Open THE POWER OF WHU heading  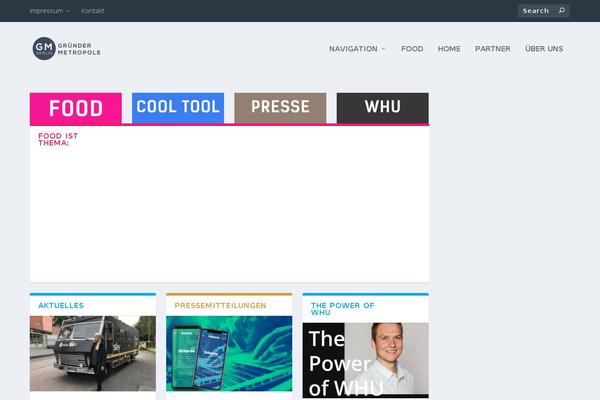(342, 309)
